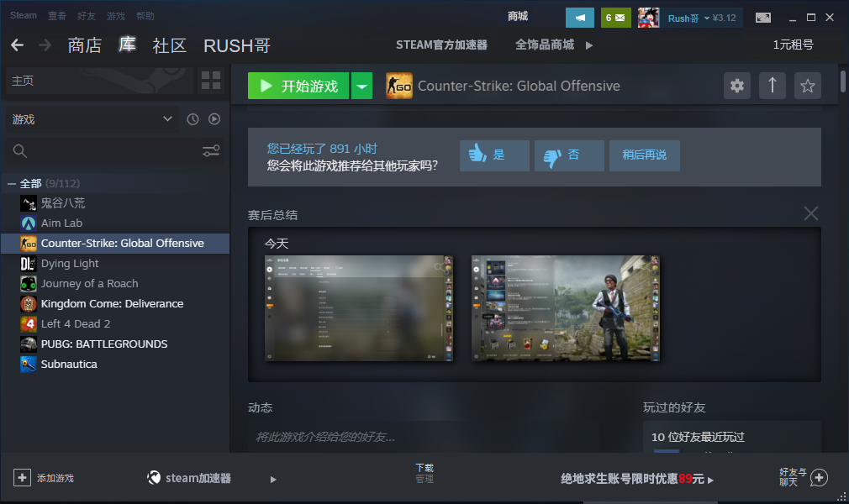
Task: Switch library to grid collections view
Action: [211, 81]
